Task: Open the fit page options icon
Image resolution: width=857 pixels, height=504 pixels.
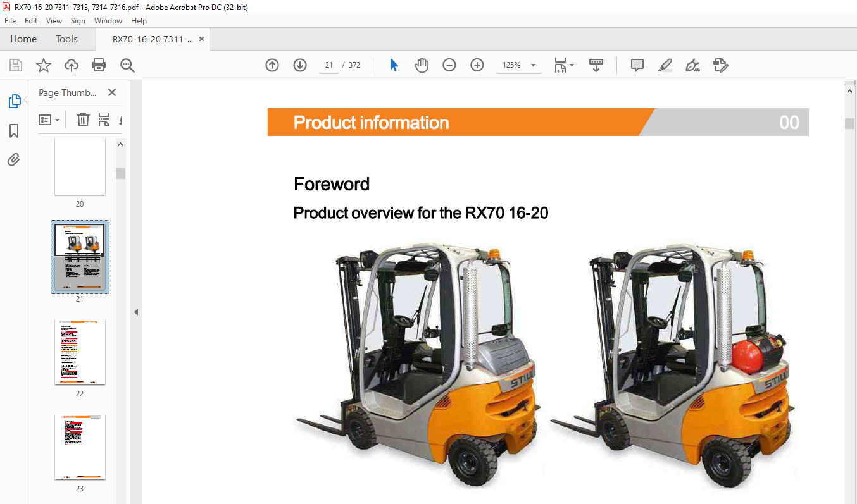Action: (x=560, y=65)
